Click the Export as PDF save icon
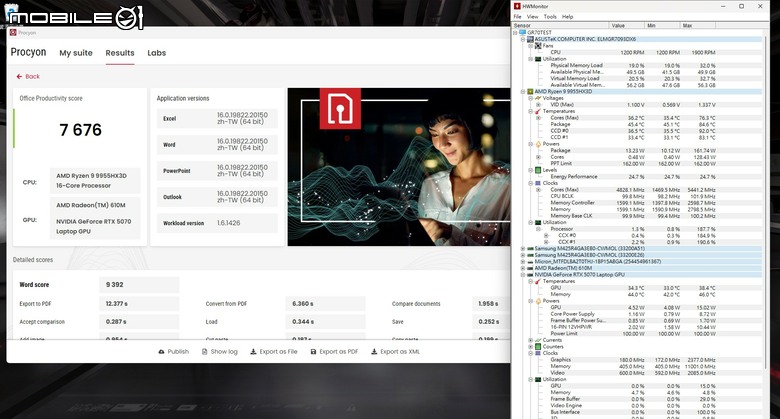The width and height of the screenshot is (780, 419). (x=313, y=352)
